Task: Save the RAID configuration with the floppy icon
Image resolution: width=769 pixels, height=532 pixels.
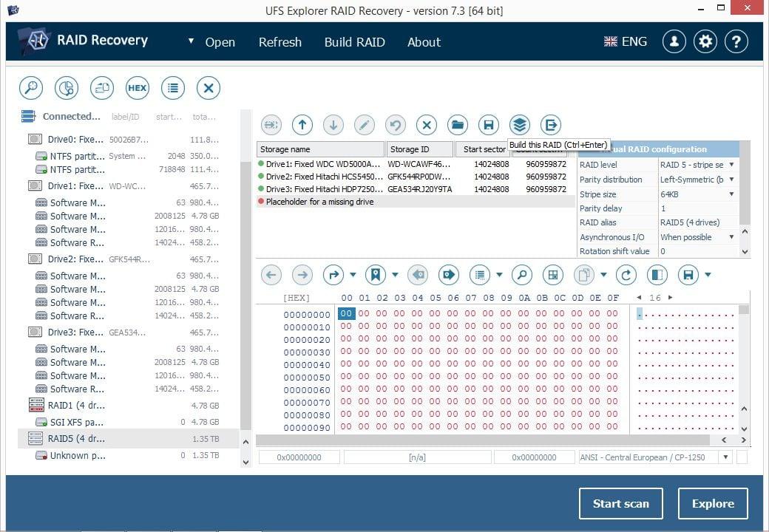Action: coord(489,125)
